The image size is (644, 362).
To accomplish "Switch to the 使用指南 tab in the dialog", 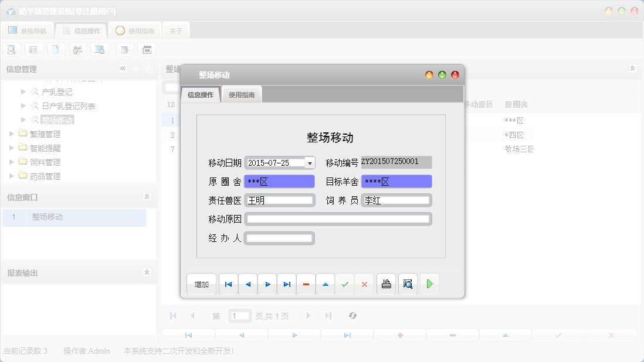I will tap(240, 94).
